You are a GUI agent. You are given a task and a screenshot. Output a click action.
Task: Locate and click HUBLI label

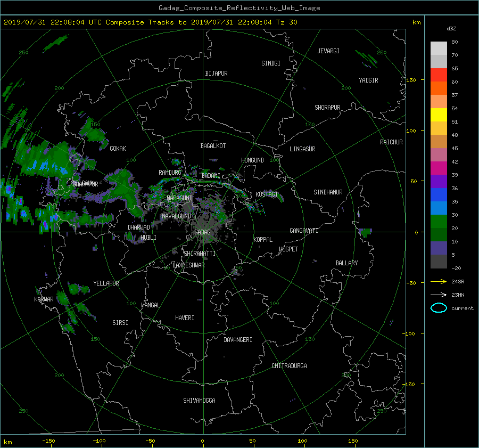[x=148, y=238]
